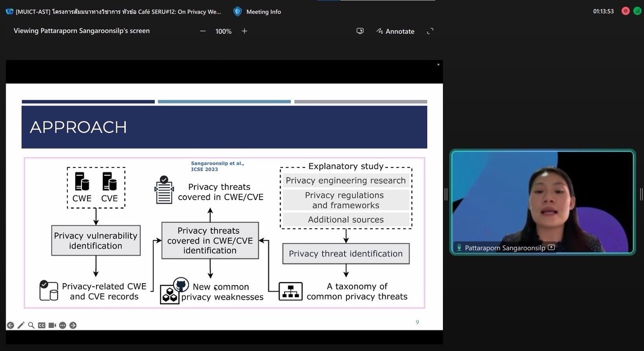Click the 100% zoom level indicator
The width and height of the screenshot is (644, 351).
pos(224,32)
